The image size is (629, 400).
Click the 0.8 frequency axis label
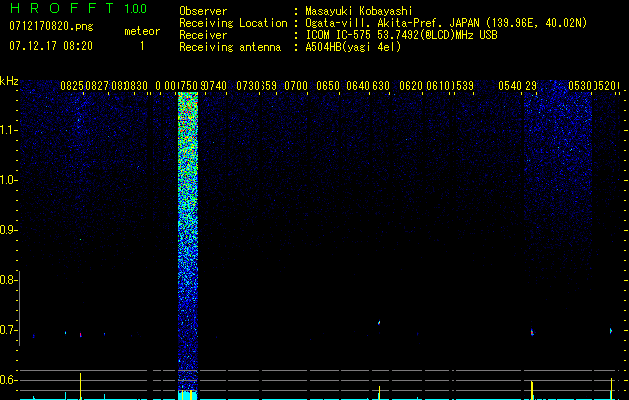point(8,280)
